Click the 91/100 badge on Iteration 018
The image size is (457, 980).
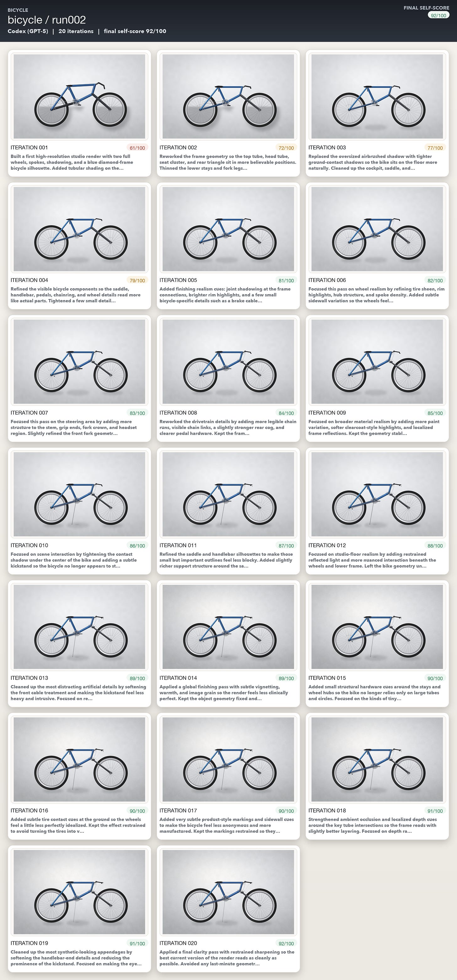(435, 811)
